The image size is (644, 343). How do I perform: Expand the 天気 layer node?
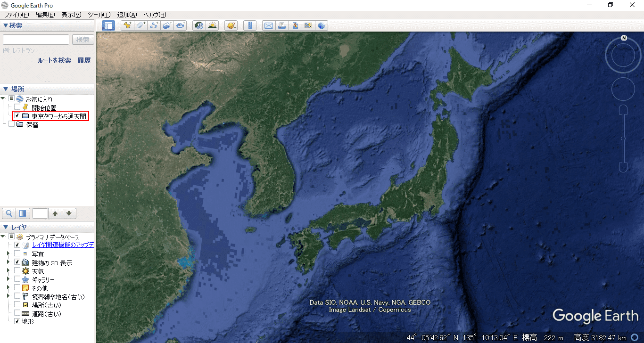tap(8, 271)
